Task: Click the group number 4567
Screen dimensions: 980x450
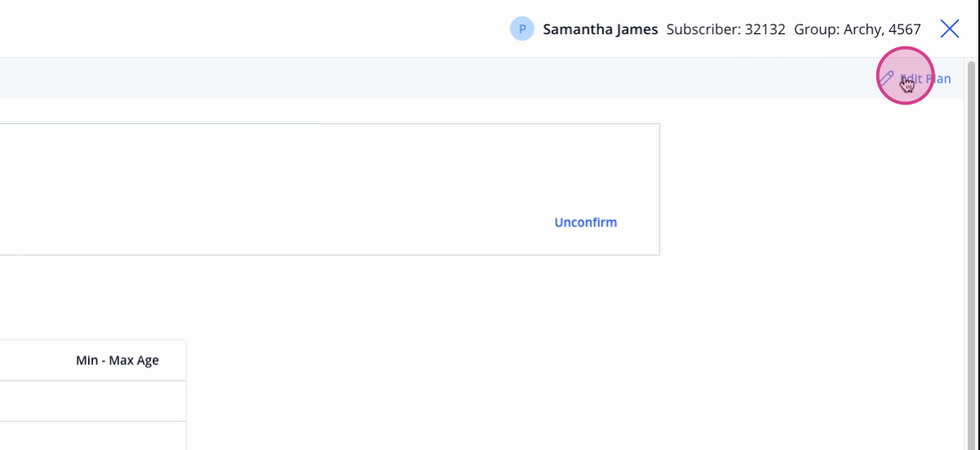Action: click(905, 29)
